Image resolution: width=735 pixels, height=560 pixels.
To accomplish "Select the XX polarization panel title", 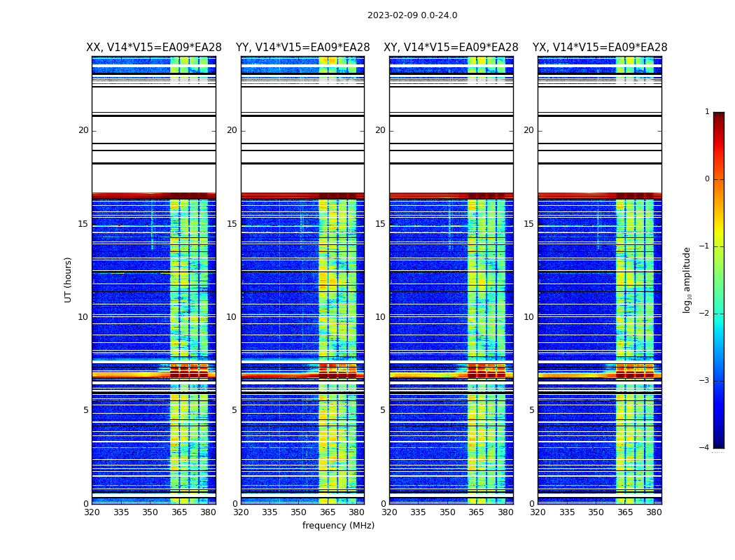I will point(153,48).
